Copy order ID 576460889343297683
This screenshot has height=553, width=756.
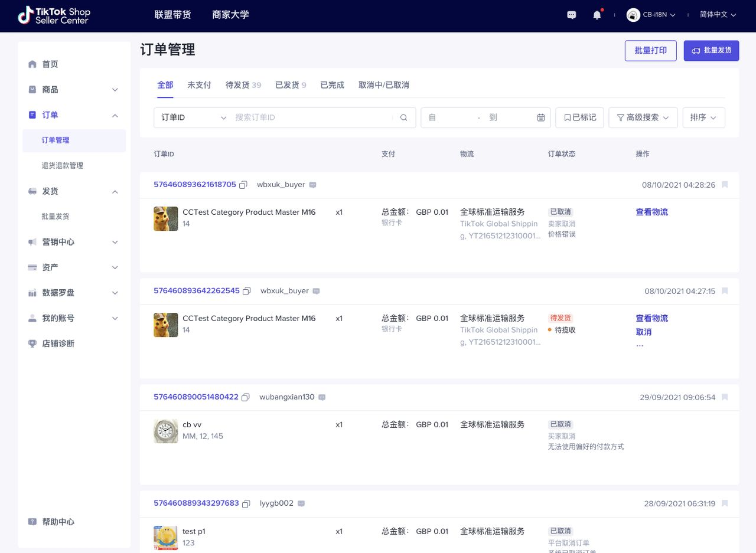pyautogui.click(x=246, y=503)
